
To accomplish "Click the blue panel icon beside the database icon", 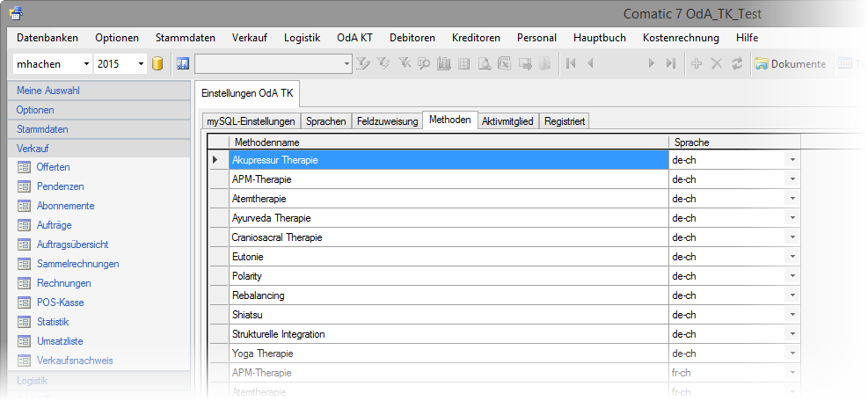I will pyautogui.click(x=183, y=63).
